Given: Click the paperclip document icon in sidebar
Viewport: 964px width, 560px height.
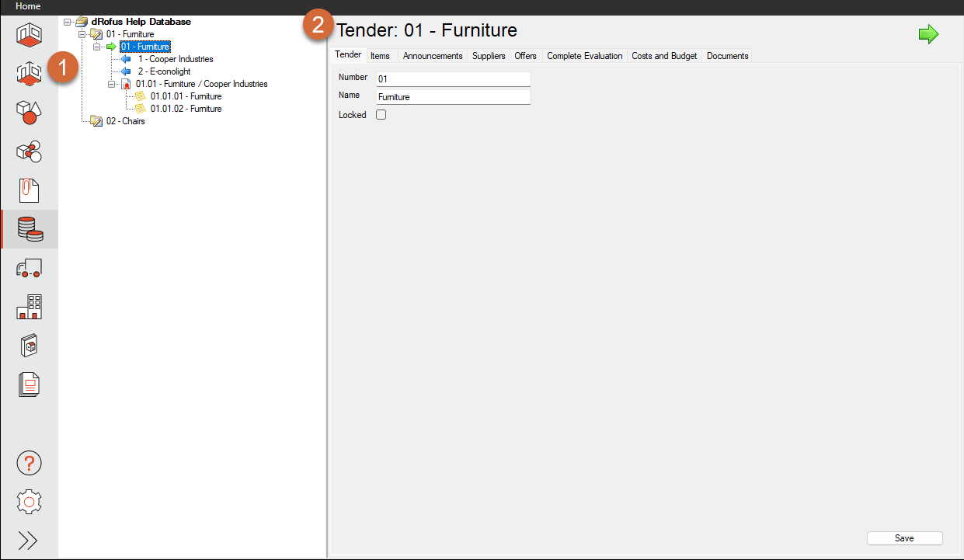Looking at the screenshot, I should click(29, 190).
